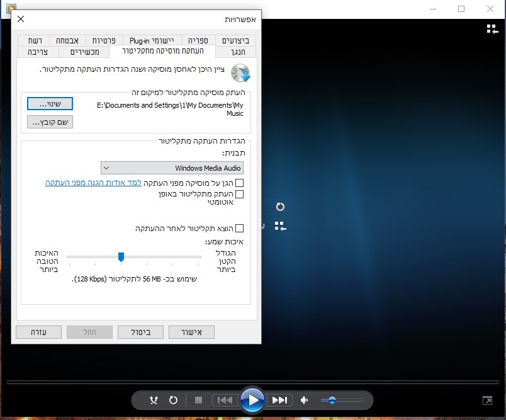Switch to library icon at top right
Image resolution: width=506 pixels, height=420 pixels.
click(x=492, y=29)
